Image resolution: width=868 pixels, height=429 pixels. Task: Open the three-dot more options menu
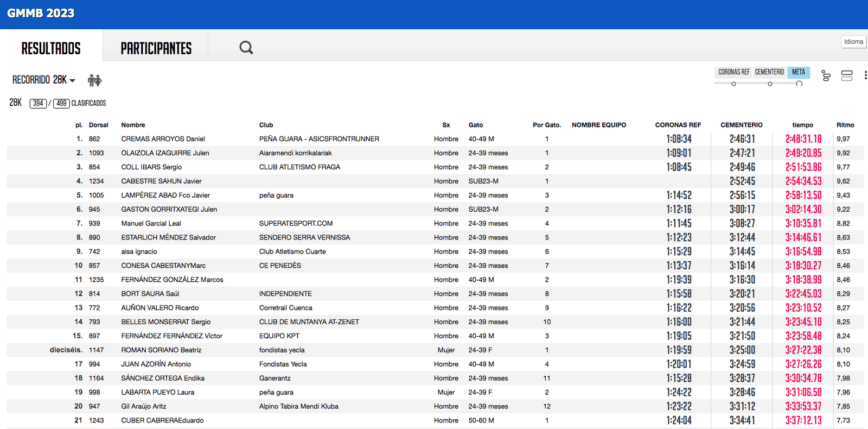[865, 75]
